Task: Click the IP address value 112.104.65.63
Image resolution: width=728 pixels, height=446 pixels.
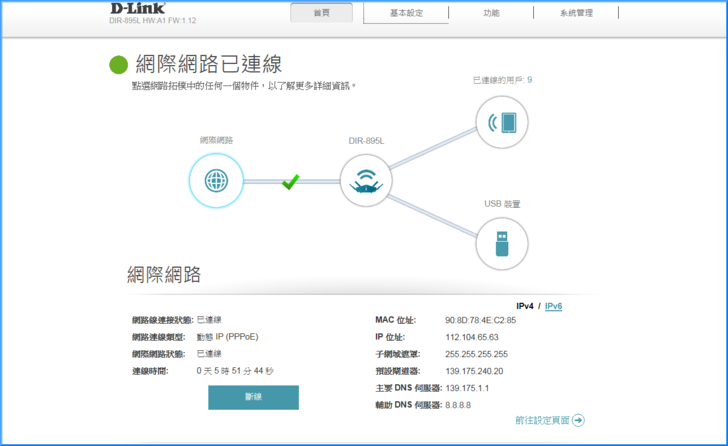Action: click(x=470, y=337)
